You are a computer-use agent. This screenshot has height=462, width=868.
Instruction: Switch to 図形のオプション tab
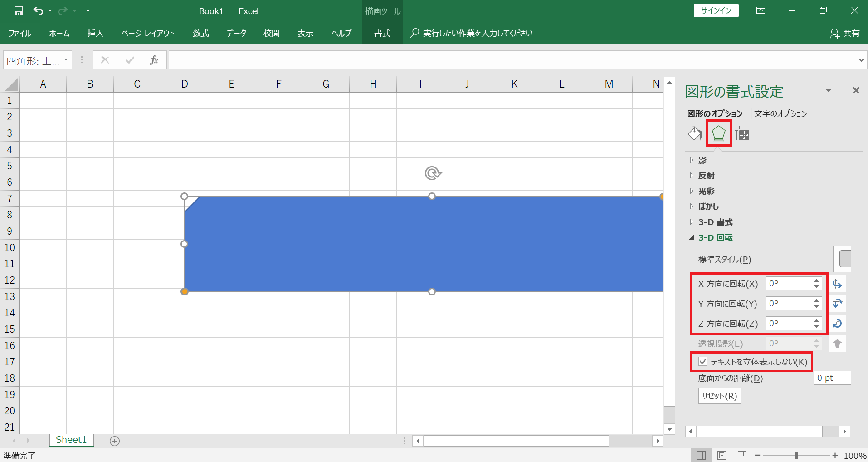pos(715,113)
